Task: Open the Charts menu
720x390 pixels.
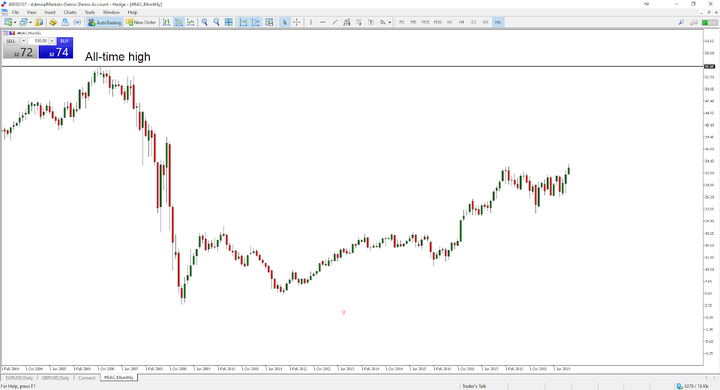Action: coord(70,12)
